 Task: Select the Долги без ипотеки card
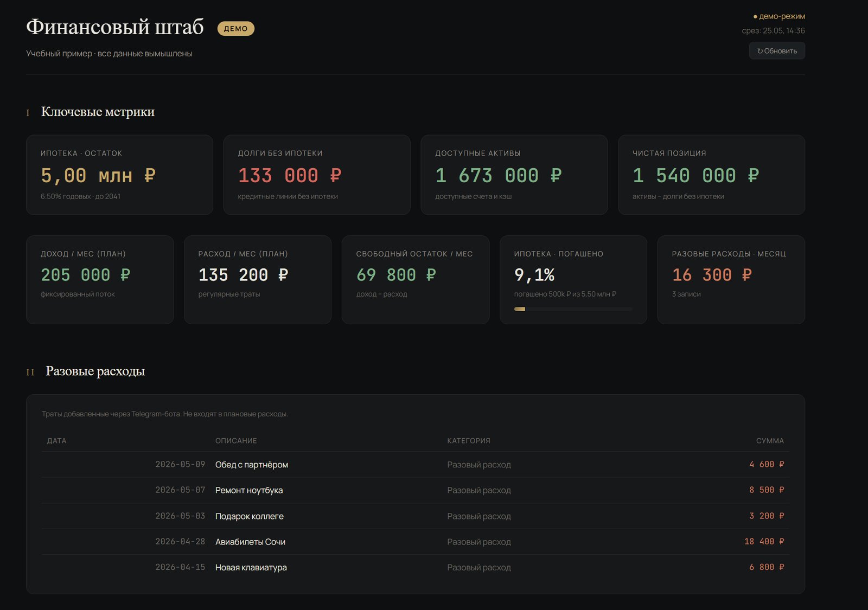pos(317,175)
